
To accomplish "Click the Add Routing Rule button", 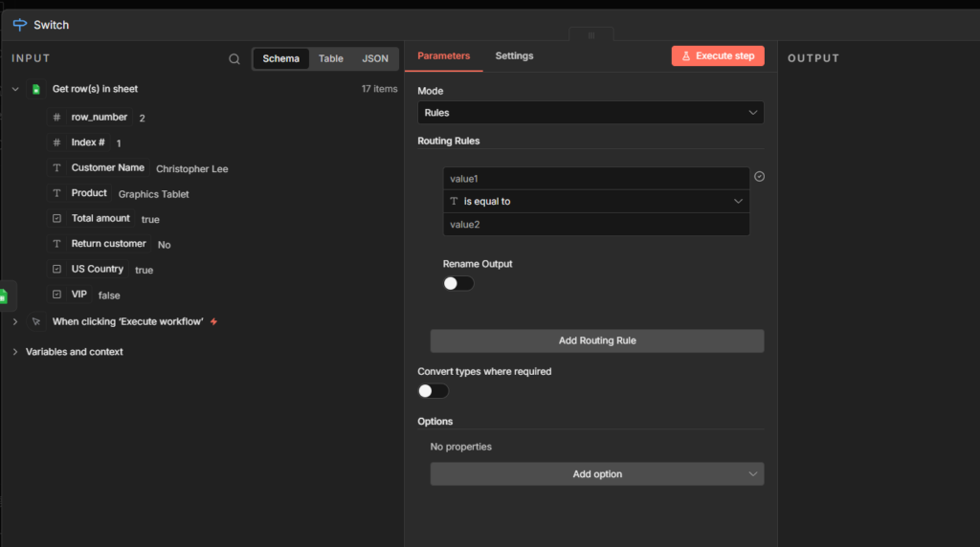I will (597, 341).
